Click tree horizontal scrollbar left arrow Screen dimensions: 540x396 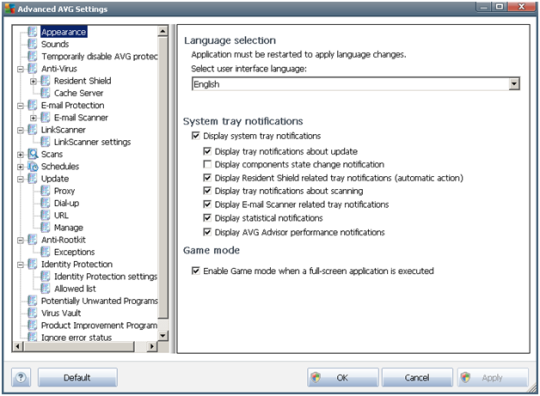point(18,346)
